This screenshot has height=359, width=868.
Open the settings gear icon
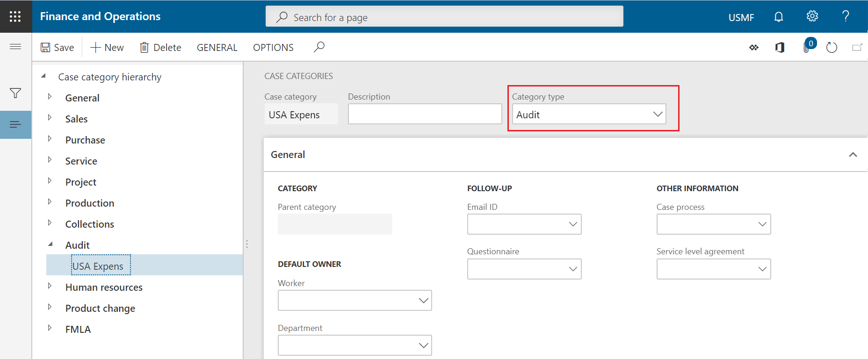812,17
